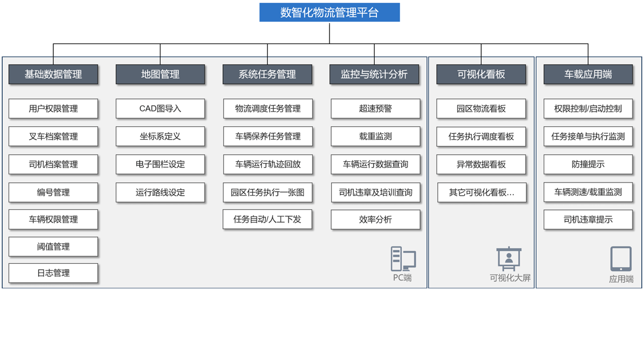
Task: Select 效率分析 under monitoring
Action: tap(375, 220)
